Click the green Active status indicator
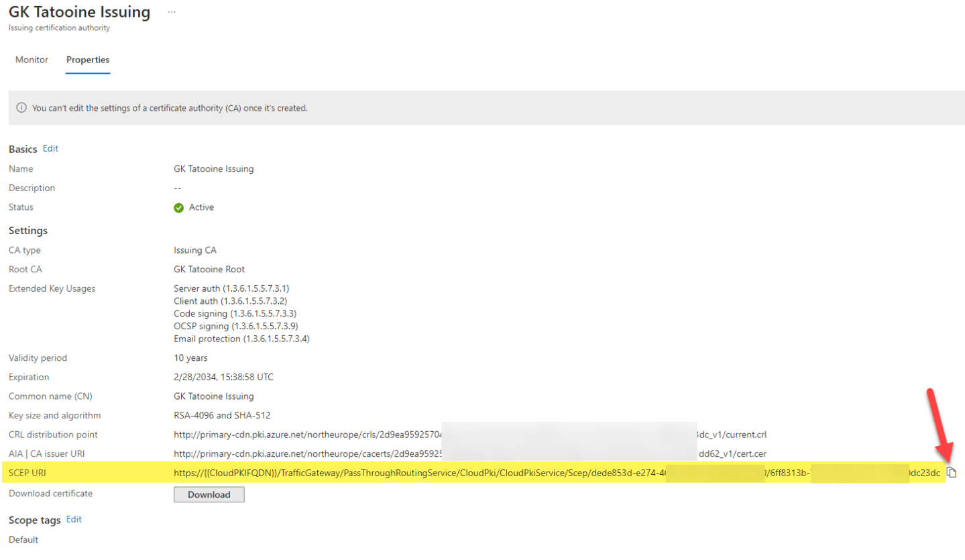This screenshot has width=965, height=560. 178,207
